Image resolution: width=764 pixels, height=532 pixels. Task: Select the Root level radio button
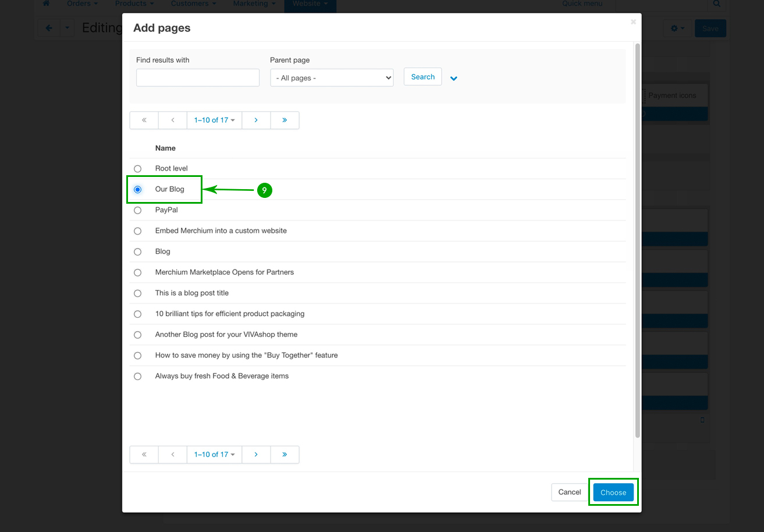click(138, 169)
